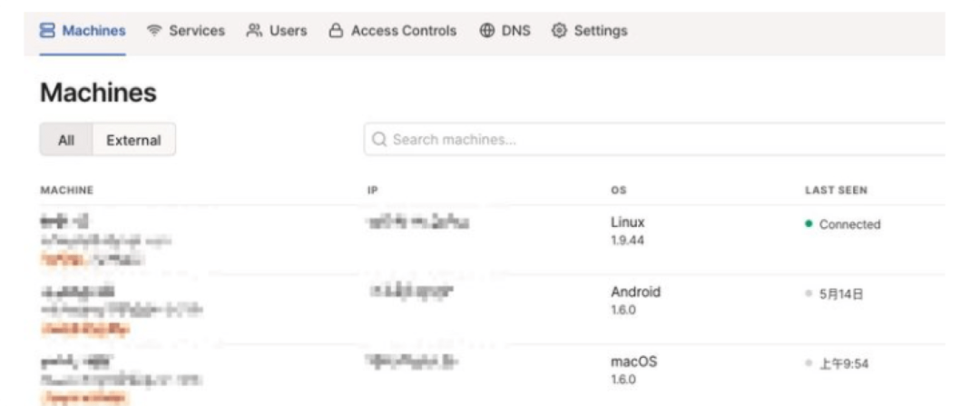Click the Machines server icon
Image resolution: width=980 pixels, height=406 pixels.
(48, 31)
